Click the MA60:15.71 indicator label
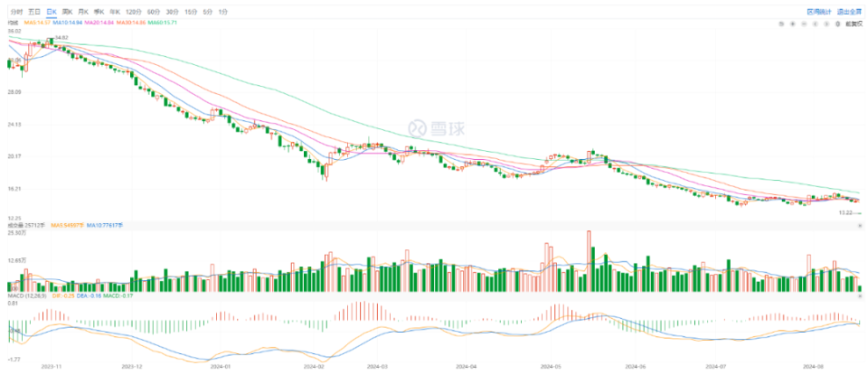Screen dimensions: 868x375 162,22
